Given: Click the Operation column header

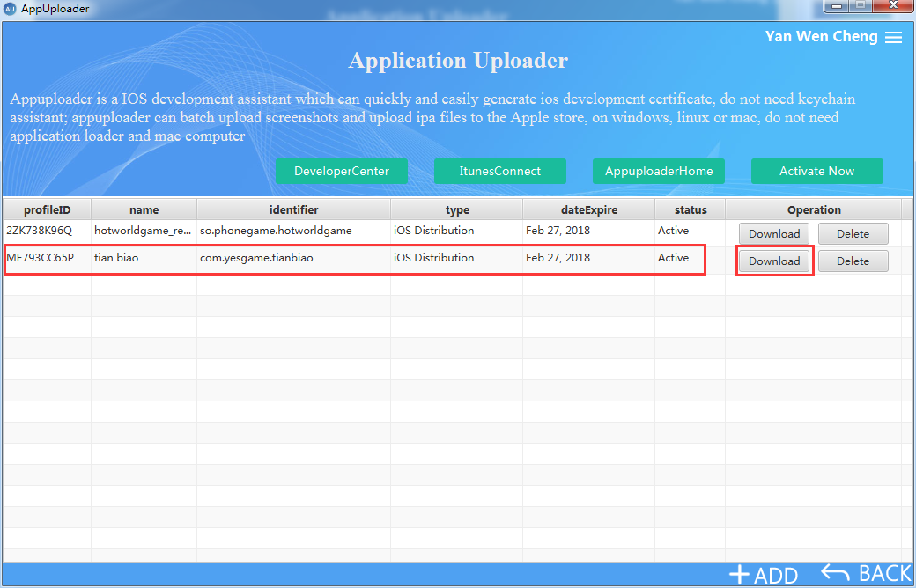Looking at the screenshot, I should point(814,209).
